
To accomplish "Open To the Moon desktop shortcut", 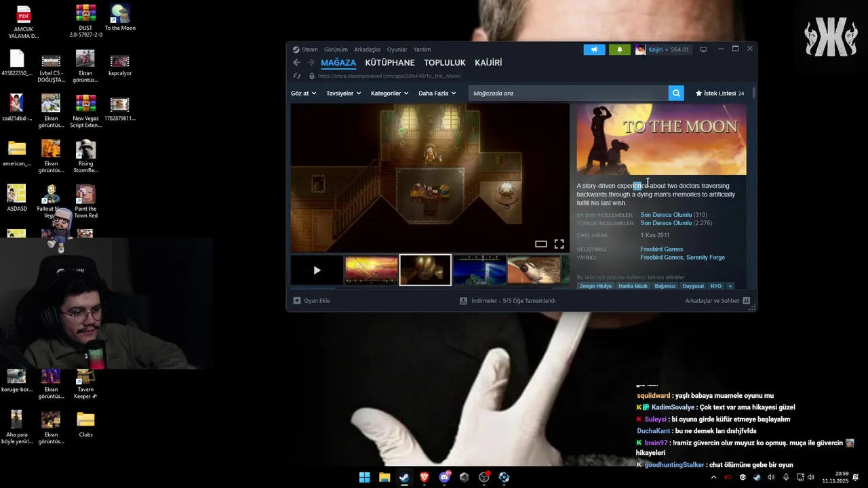I will (x=120, y=18).
